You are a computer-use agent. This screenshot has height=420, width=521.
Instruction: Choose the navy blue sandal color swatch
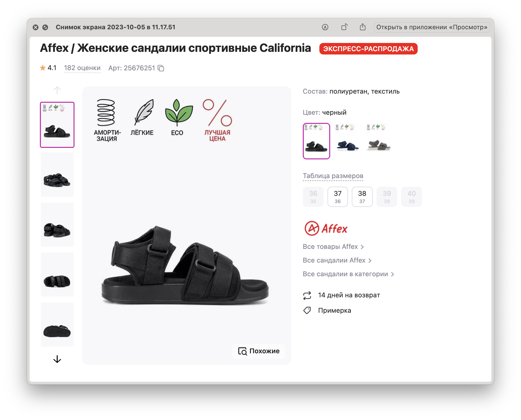coord(347,141)
